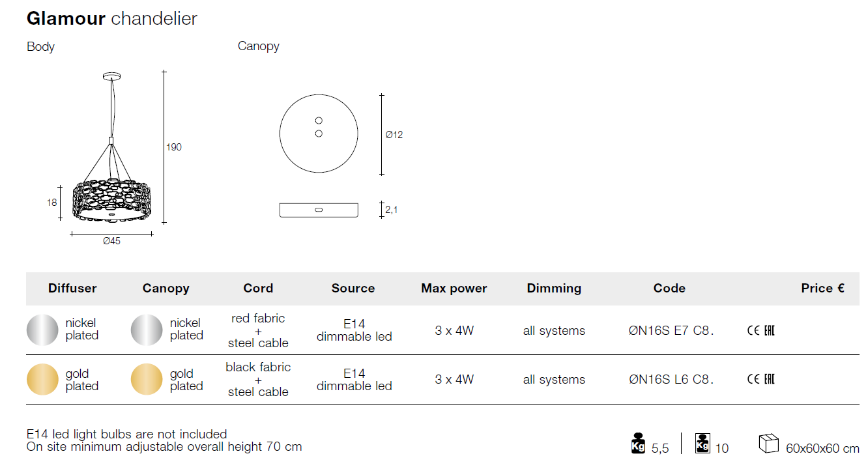Click the Max power column header
868x469 pixels.
point(454,288)
